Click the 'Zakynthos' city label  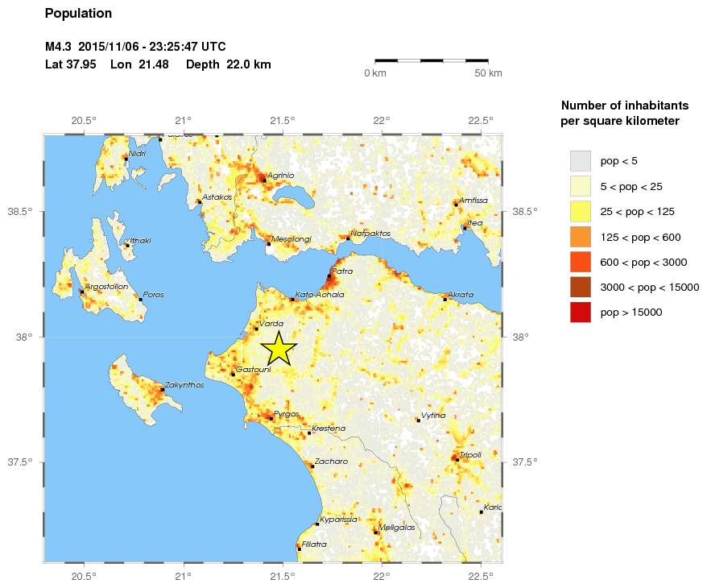click(184, 385)
